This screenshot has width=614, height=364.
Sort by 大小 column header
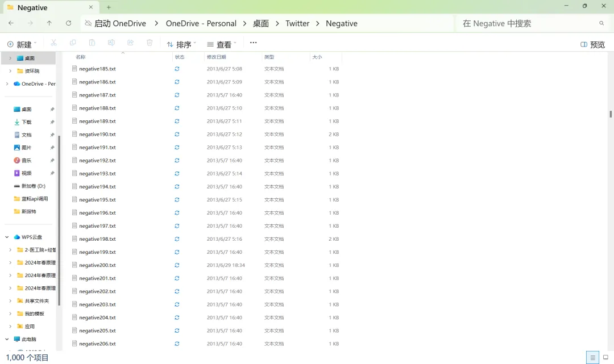click(317, 57)
